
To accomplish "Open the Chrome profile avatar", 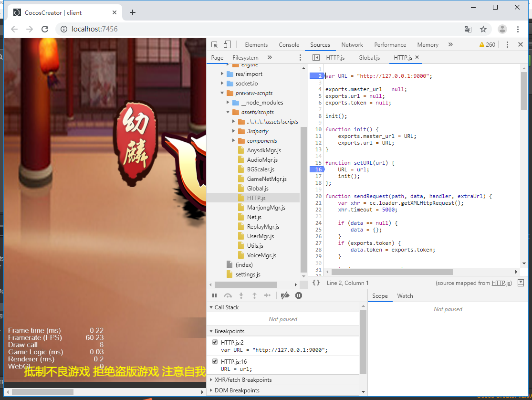I will 502,29.
